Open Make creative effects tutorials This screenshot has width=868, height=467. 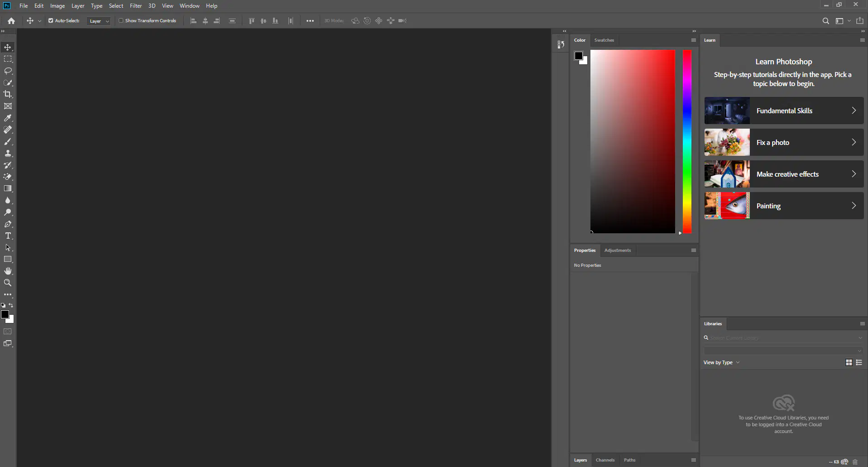pyautogui.click(x=784, y=174)
